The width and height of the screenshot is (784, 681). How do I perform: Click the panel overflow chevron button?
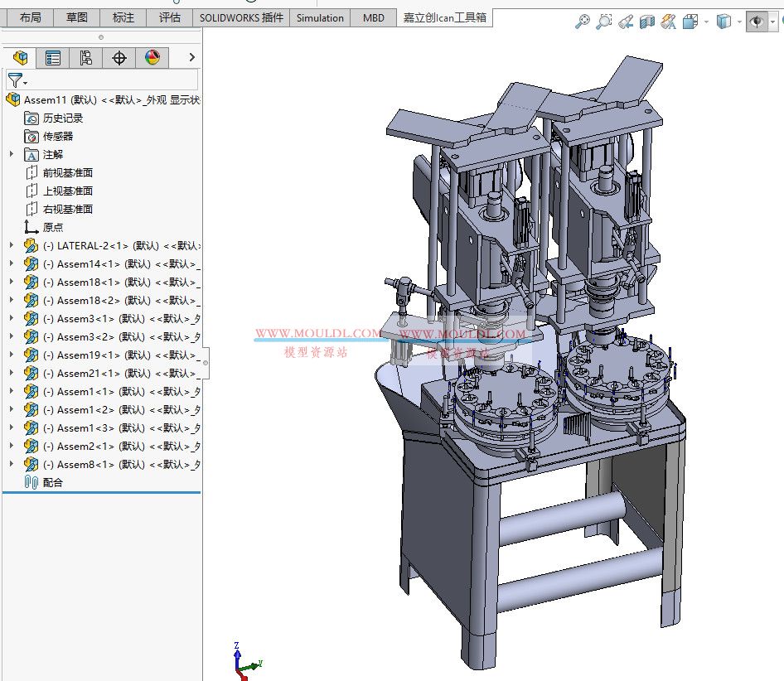tap(191, 57)
